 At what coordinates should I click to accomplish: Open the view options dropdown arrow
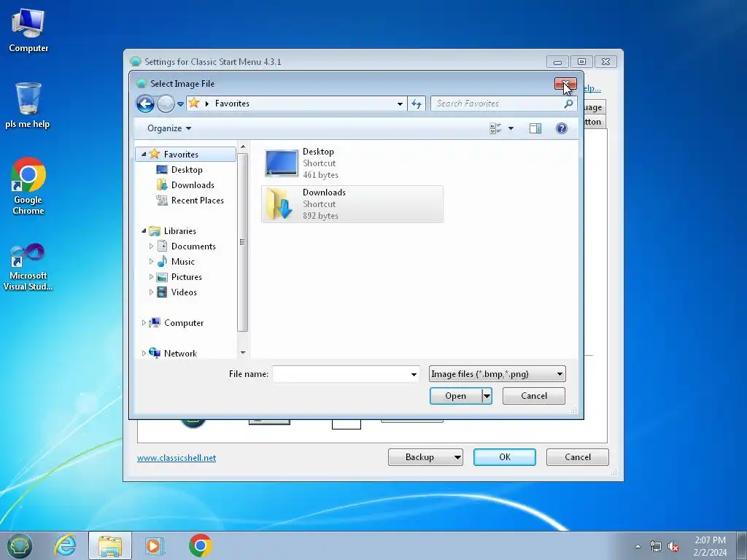click(x=511, y=128)
